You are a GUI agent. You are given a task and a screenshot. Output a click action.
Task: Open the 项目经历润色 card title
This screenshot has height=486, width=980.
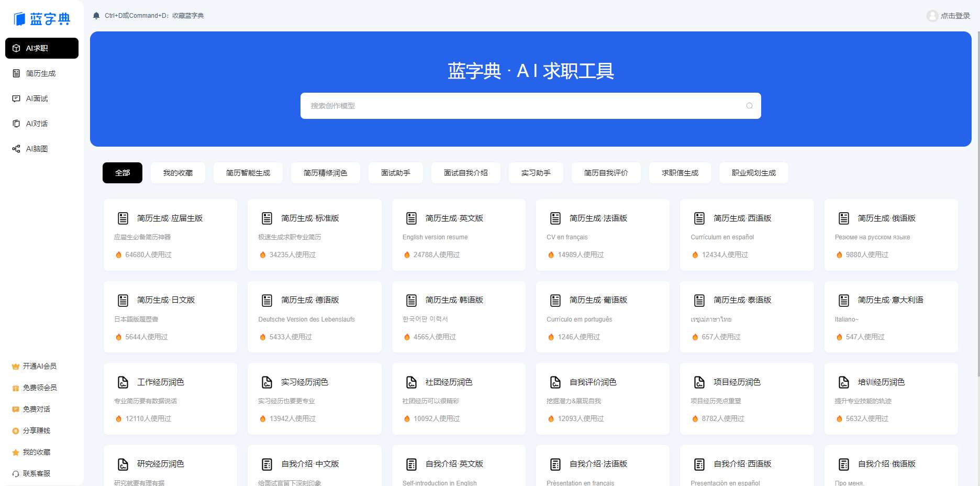coord(737,382)
